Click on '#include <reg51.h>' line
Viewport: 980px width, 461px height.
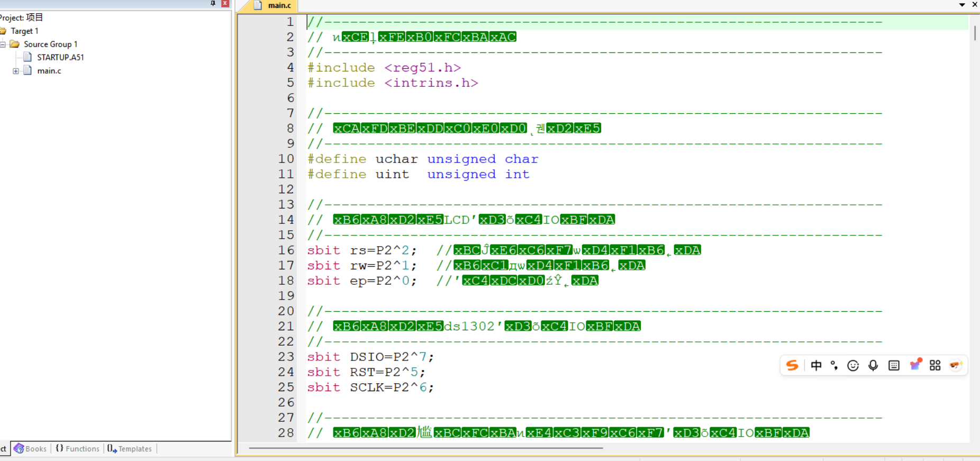384,68
